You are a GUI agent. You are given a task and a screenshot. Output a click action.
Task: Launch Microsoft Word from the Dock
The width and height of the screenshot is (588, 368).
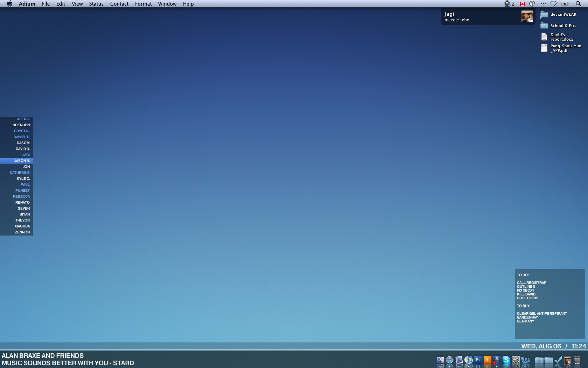[525, 360]
